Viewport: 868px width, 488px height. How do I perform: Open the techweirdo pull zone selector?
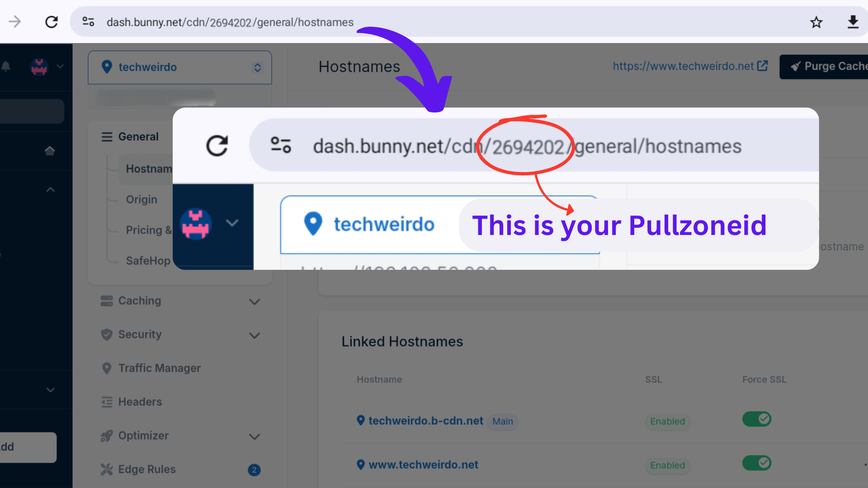[180, 67]
